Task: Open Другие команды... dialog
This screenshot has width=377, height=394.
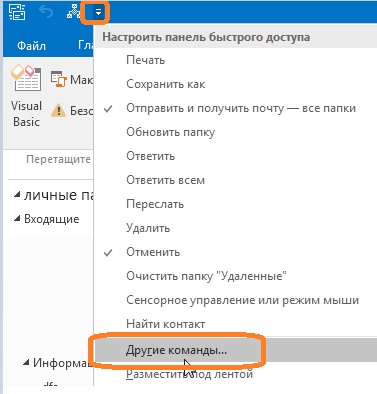Action: (x=235, y=350)
